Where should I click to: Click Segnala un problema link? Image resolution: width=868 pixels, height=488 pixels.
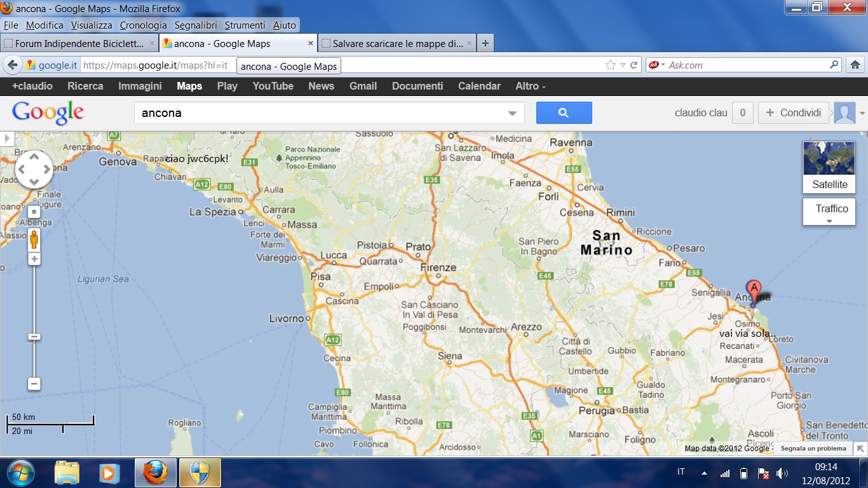pos(813,449)
